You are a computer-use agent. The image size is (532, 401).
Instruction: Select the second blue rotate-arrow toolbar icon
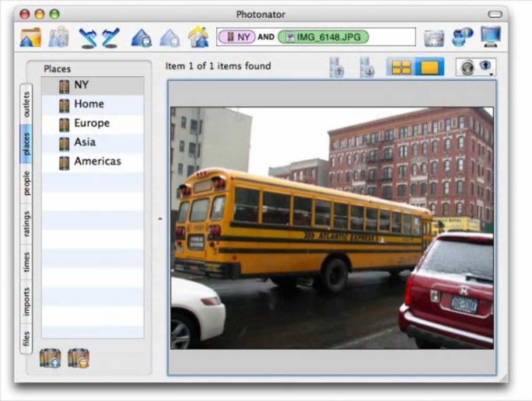111,38
